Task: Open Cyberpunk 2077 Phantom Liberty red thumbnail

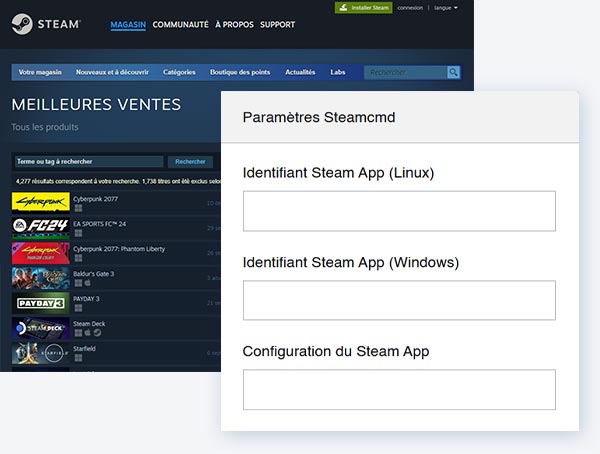Action: coord(41,252)
